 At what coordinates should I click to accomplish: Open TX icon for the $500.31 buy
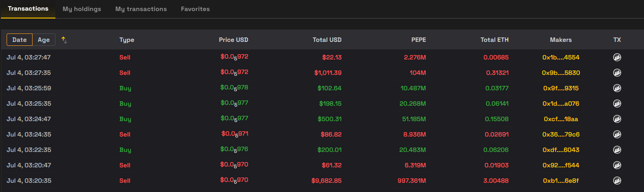click(x=617, y=119)
